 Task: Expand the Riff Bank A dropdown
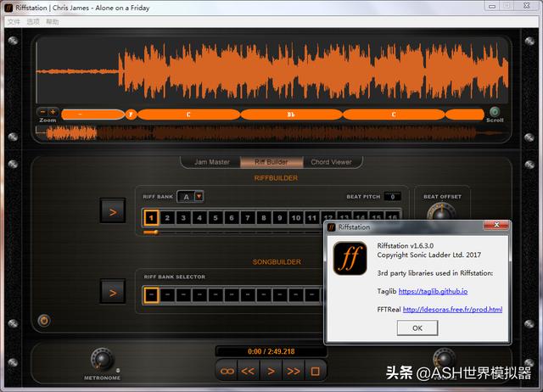[199, 196]
